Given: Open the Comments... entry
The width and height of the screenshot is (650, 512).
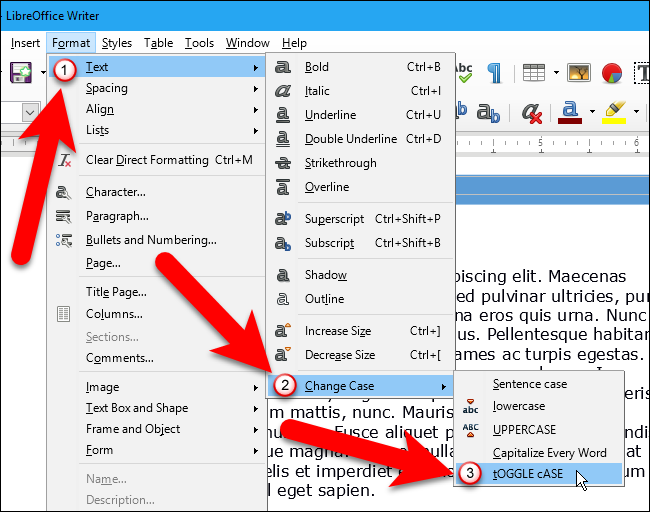Looking at the screenshot, I should pos(155,358).
